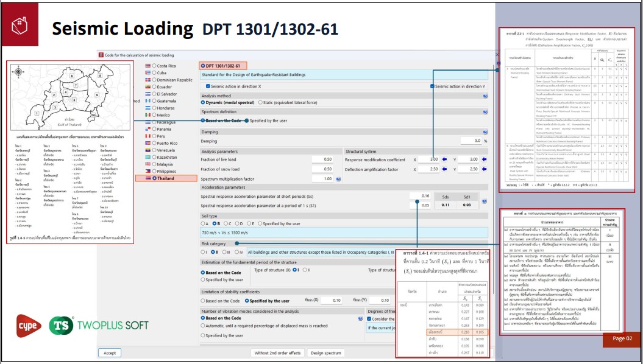The height and width of the screenshot is (364, 643).
Task: Select Automatic vibration modes by displaced mass percentage
Action: coord(203,326)
